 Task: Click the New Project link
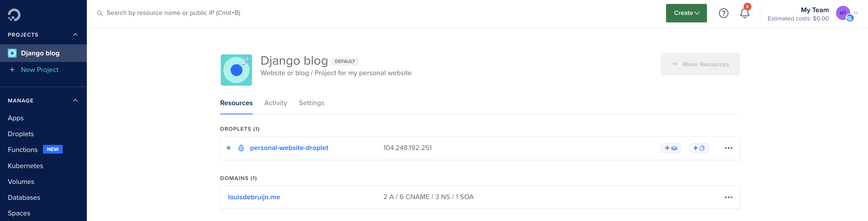pyautogui.click(x=40, y=70)
